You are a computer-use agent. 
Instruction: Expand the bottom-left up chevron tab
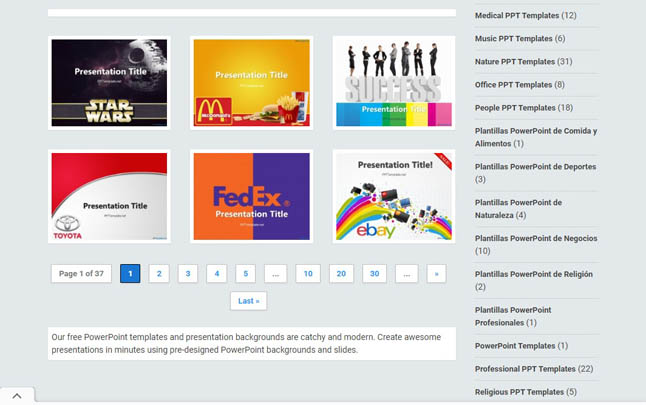[x=17, y=396]
